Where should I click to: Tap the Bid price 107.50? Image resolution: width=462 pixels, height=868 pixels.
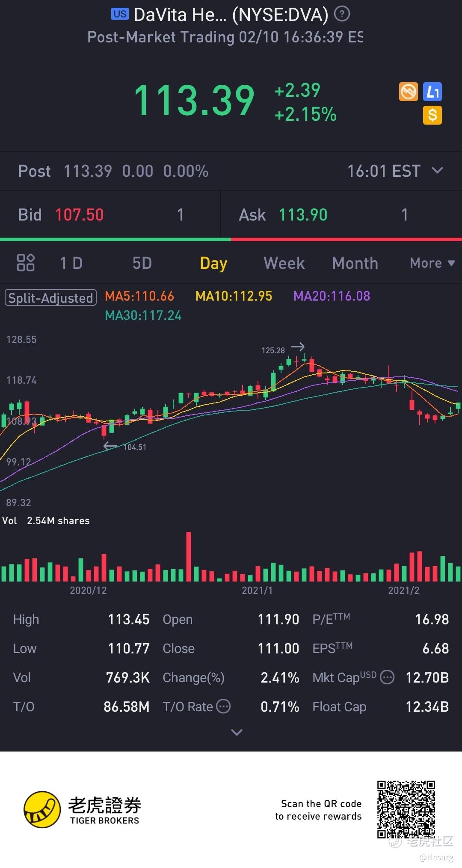(x=80, y=215)
